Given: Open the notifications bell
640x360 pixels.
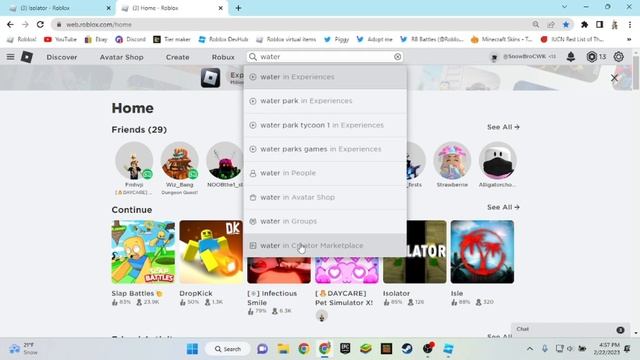Looking at the screenshot, I should pos(571,57).
